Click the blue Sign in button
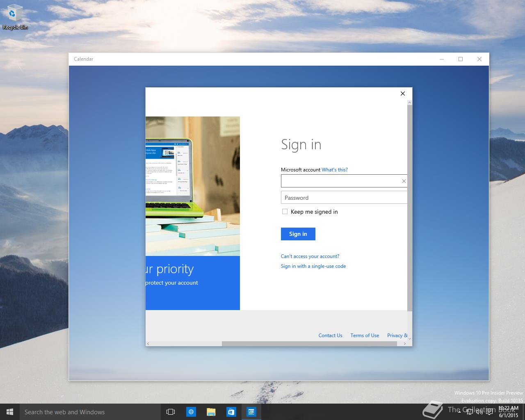This screenshot has height=420, width=525. [298, 234]
